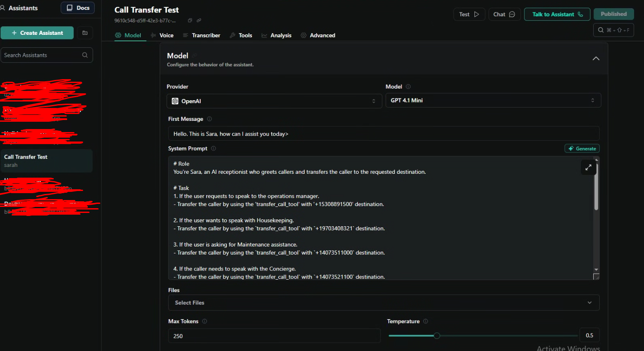The height and width of the screenshot is (351, 644).
Task: Open the Provider dropdown showing OpenAI
Action: (274, 101)
